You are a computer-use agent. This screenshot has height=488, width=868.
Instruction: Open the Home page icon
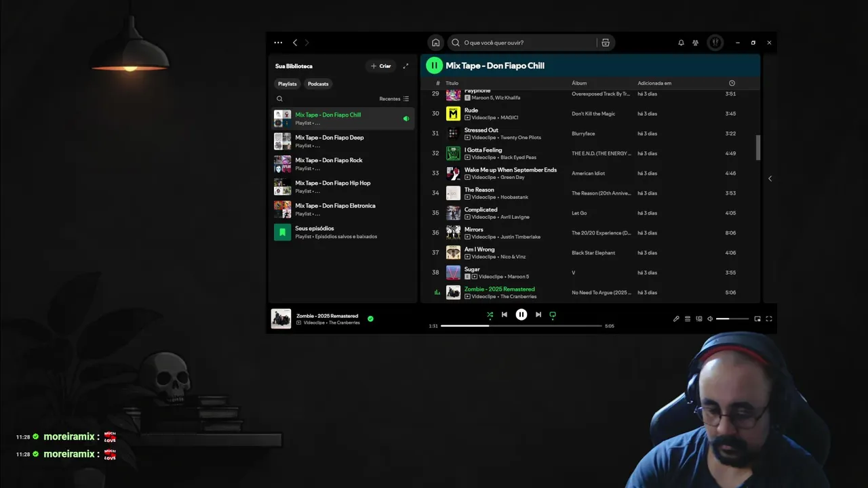[x=435, y=43]
